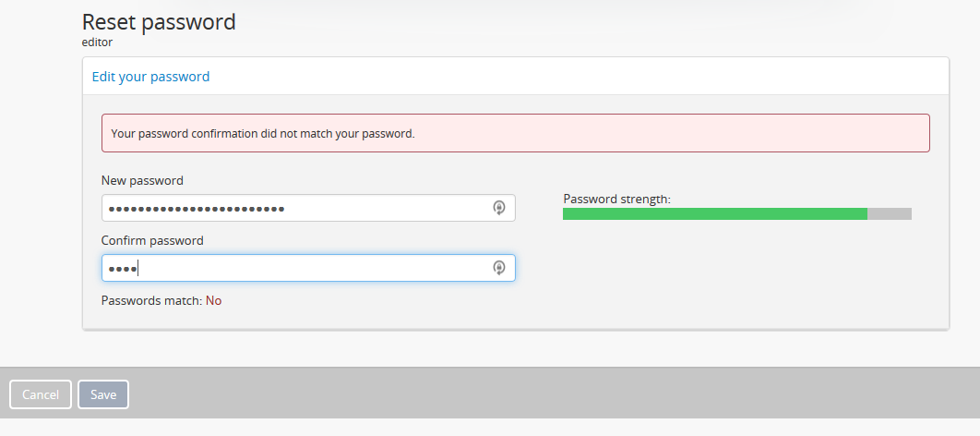Click inside the New password field
The width and height of the screenshot is (980, 436).
(x=388, y=208)
